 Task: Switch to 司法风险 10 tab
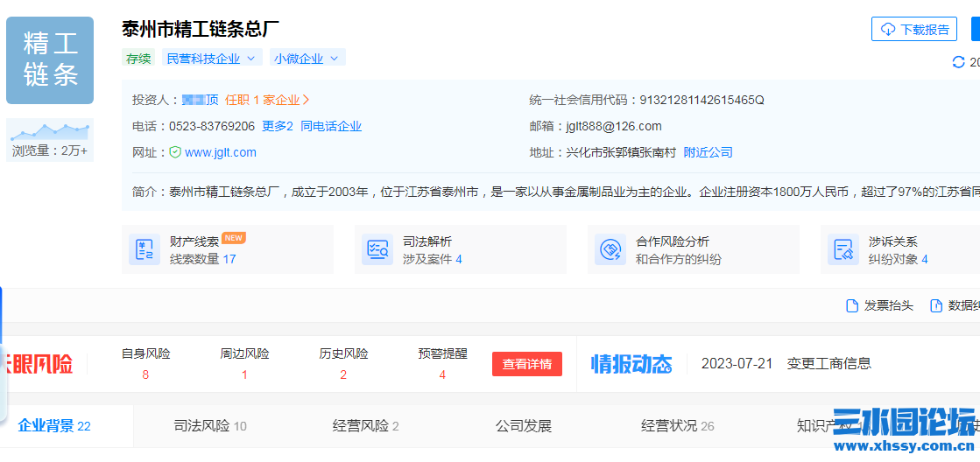(210, 426)
